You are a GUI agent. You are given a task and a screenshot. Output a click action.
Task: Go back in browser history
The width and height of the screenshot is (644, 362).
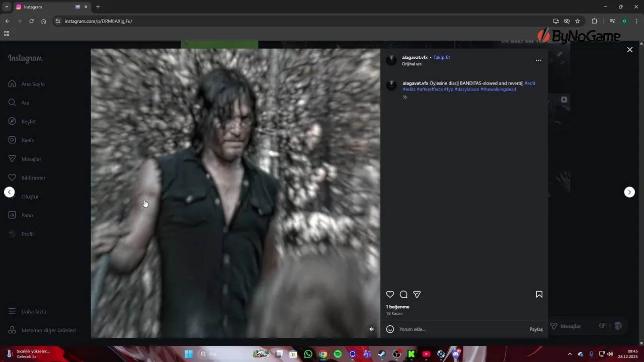click(7, 21)
